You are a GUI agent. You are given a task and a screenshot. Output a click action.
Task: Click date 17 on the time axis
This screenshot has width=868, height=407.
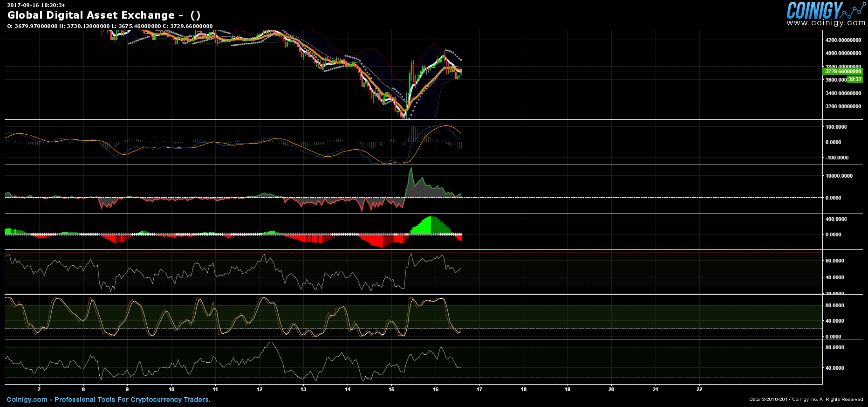tap(479, 389)
